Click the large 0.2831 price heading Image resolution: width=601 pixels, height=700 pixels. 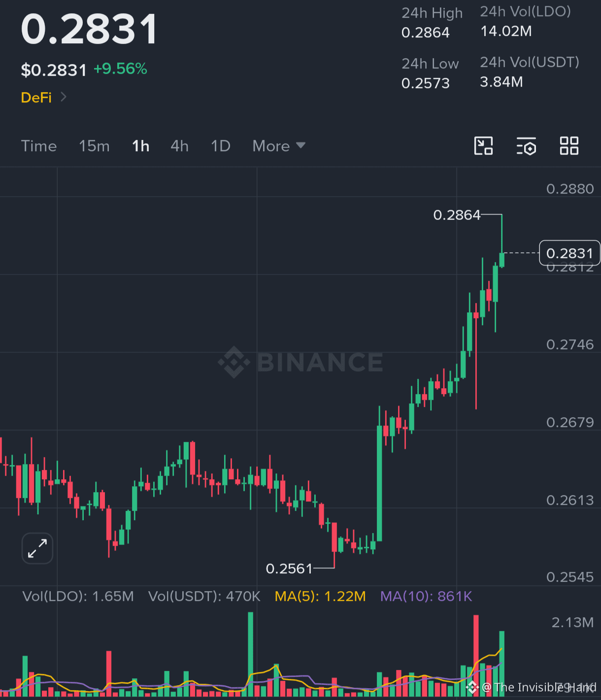click(x=89, y=29)
